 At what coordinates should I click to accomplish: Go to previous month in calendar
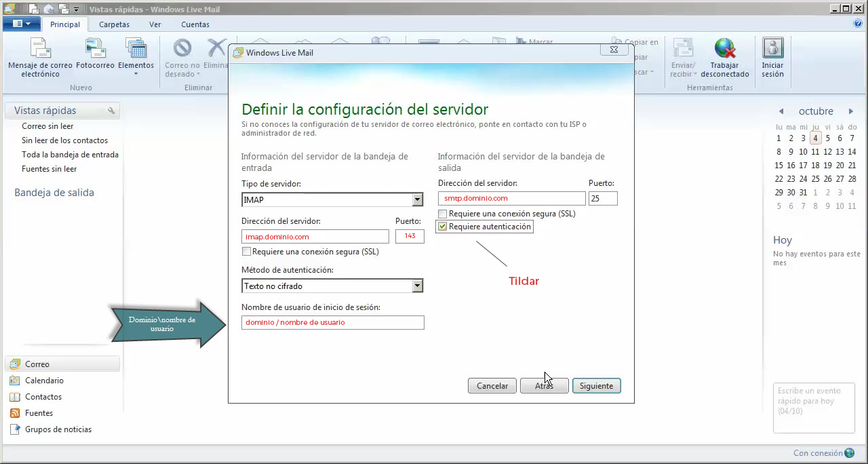click(x=781, y=111)
